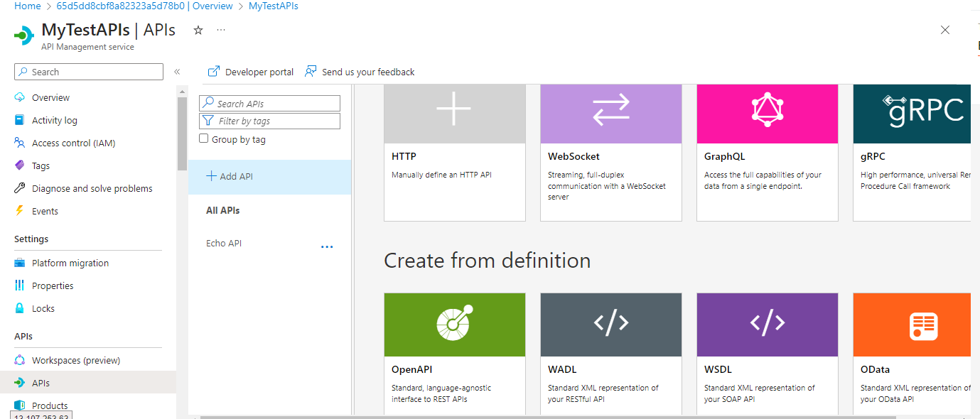The height and width of the screenshot is (419, 980).
Task: Open the Echo API context menu ellipsis
Action: click(327, 246)
